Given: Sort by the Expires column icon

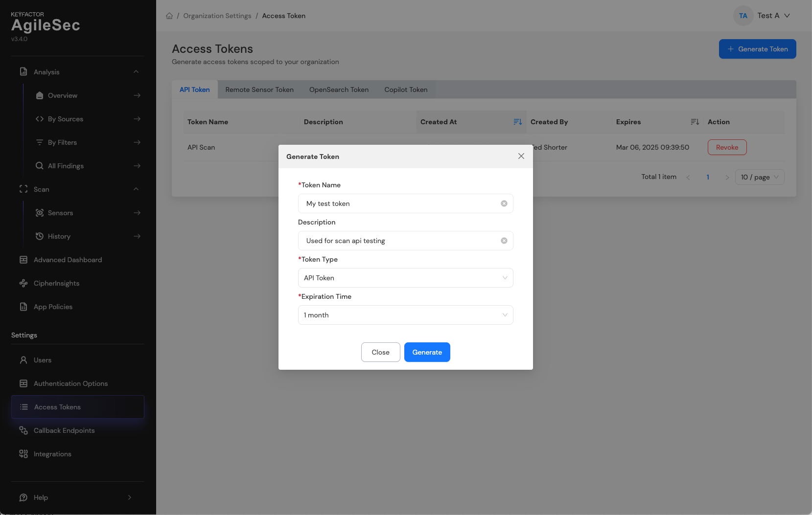Looking at the screenshot, I should tap(695, 122).
